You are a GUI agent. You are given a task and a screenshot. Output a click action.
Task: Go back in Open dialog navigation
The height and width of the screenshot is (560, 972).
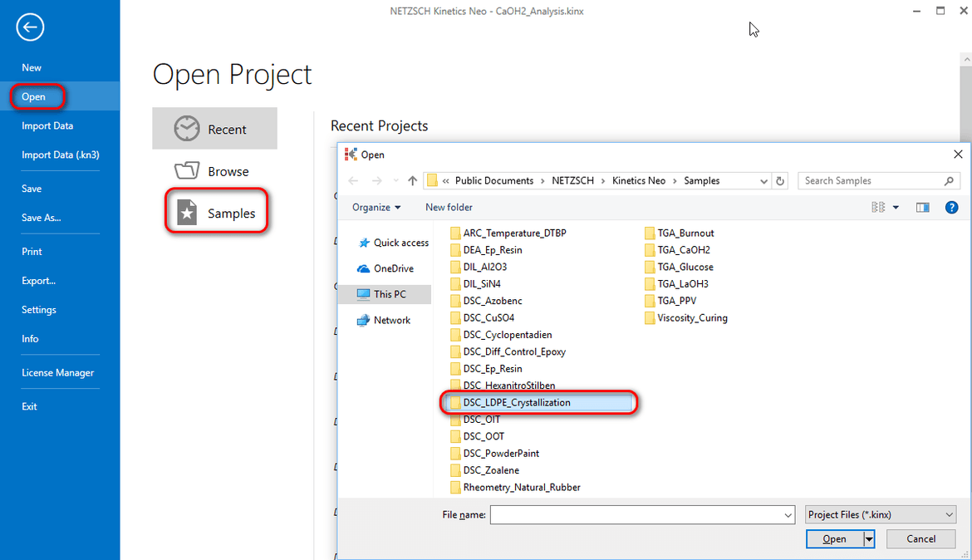click(353, 180)
